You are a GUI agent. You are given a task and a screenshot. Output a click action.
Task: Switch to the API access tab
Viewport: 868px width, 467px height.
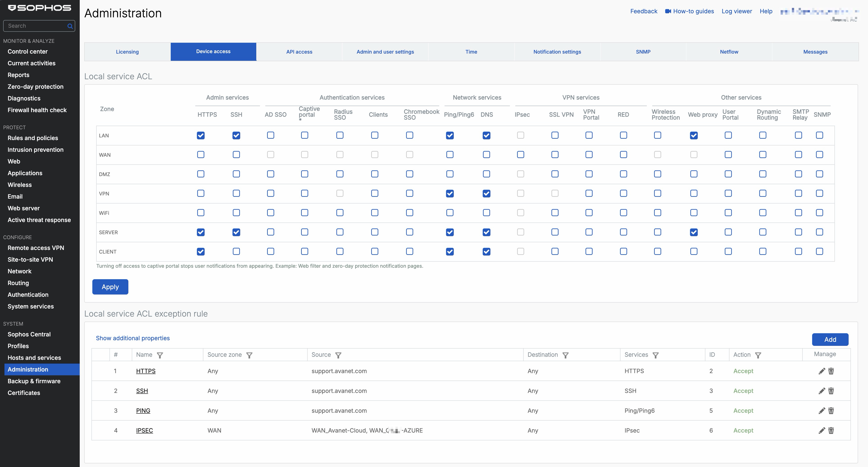pos(299,52)
